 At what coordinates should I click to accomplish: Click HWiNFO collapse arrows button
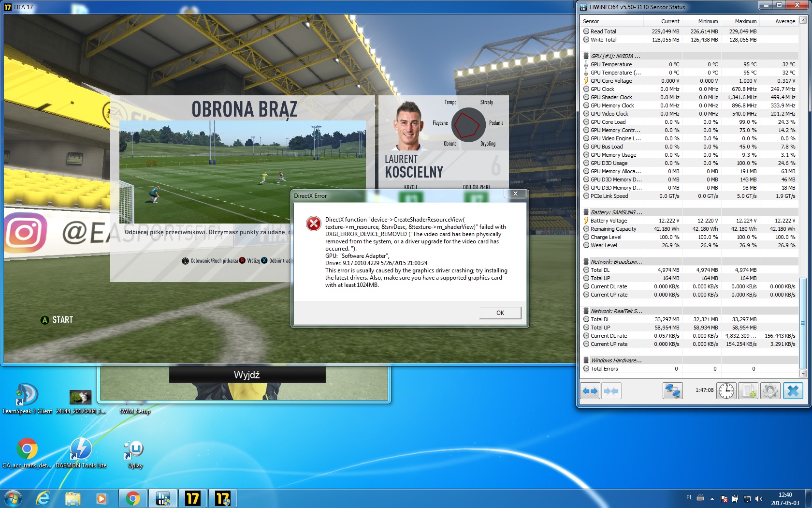pyautogui.click(x=611, y=391)
